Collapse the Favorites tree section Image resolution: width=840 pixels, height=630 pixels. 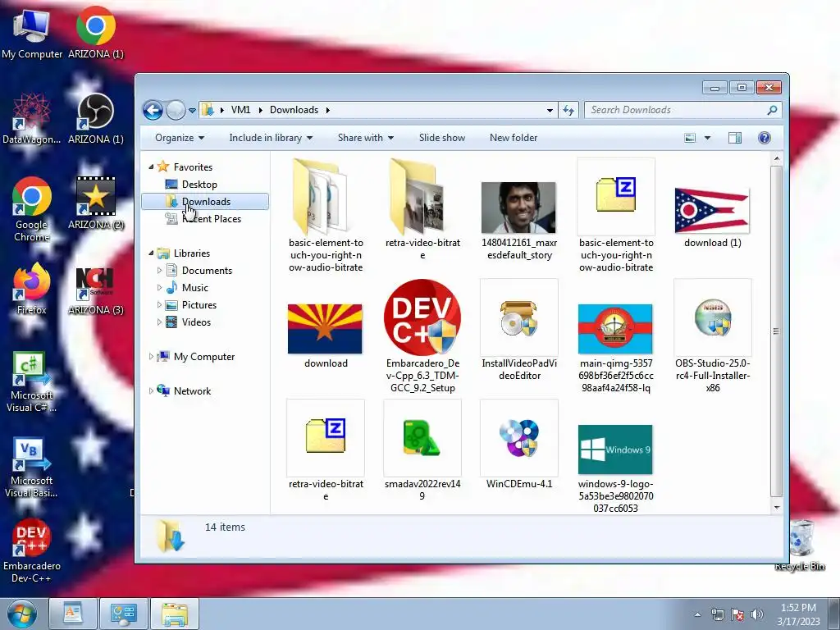151,167
